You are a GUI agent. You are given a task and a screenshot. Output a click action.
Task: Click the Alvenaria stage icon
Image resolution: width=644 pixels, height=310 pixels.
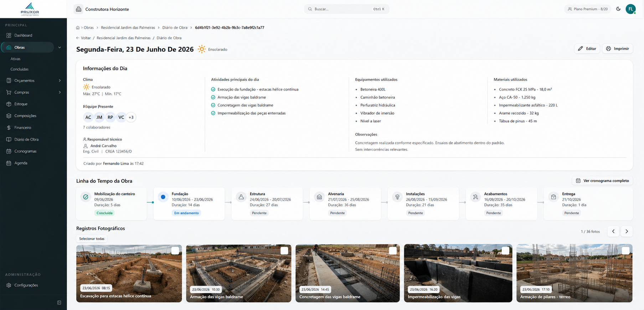(x=319, y=197)
